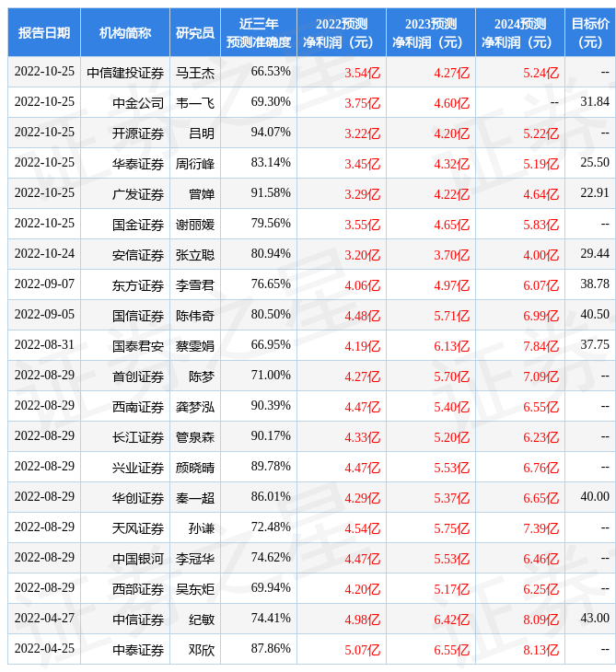The width and height of the screenshot is (616, 672).
Task: Click the 机构简称 column header
Action: (x=125, y=32)
